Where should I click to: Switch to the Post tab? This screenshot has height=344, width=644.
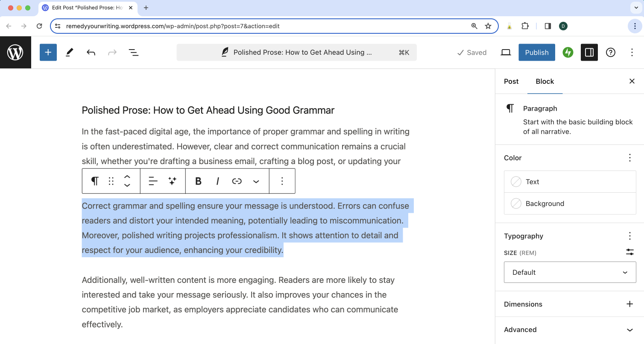(x=511, y=81)
